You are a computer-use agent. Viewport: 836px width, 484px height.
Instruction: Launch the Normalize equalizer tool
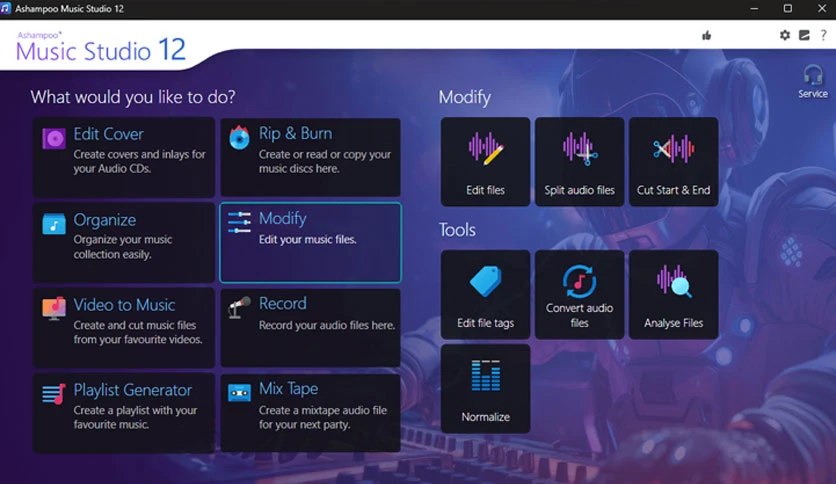[485, 389]
